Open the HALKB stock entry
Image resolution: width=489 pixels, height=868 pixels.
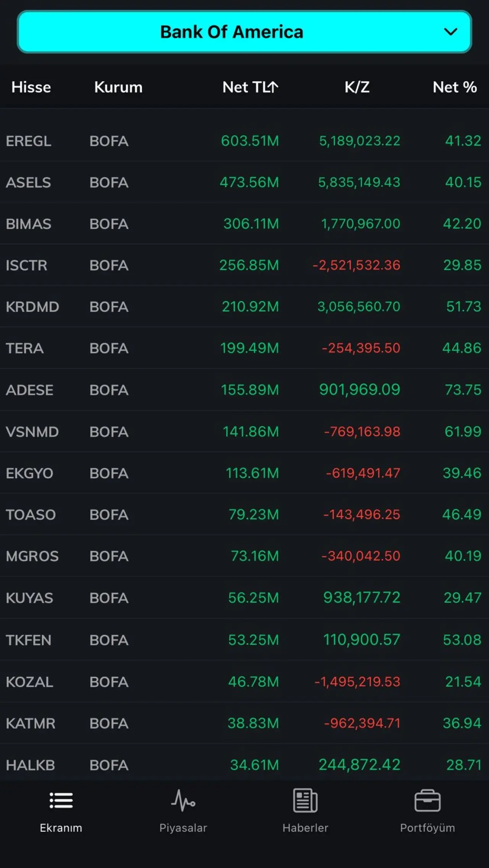31,765
